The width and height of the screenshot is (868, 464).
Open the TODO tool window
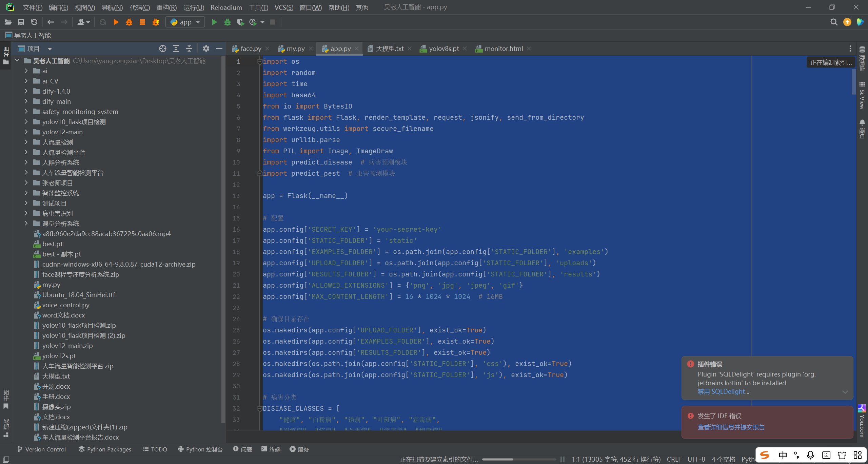click(155, 449)
